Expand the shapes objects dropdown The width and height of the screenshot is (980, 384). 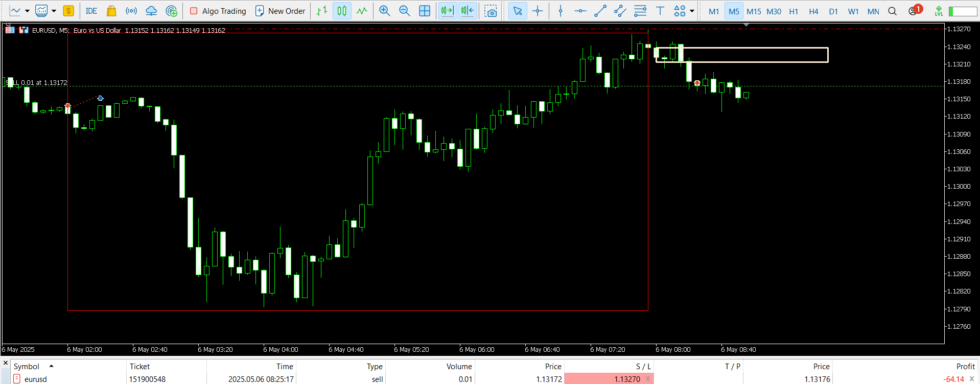click(692, 11)
